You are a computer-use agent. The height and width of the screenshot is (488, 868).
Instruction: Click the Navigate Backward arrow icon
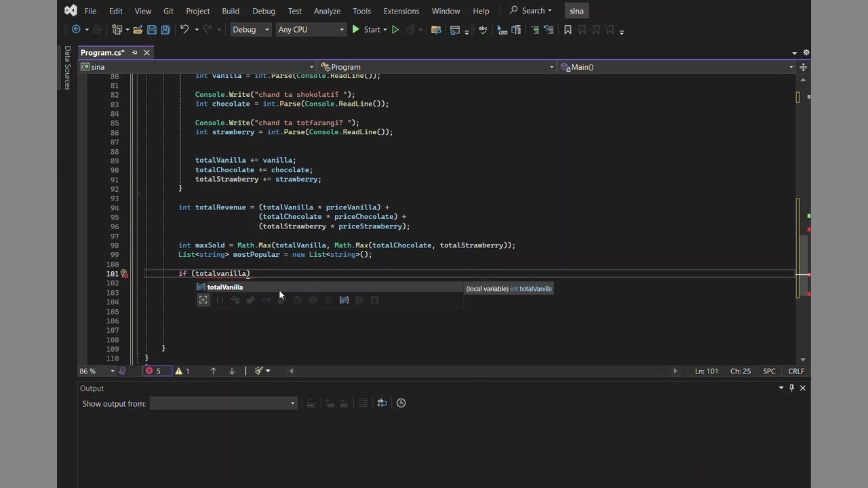(76, 30)
